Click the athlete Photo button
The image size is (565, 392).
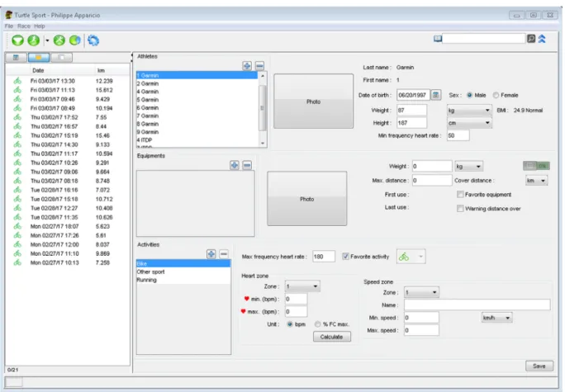[313, 102]
